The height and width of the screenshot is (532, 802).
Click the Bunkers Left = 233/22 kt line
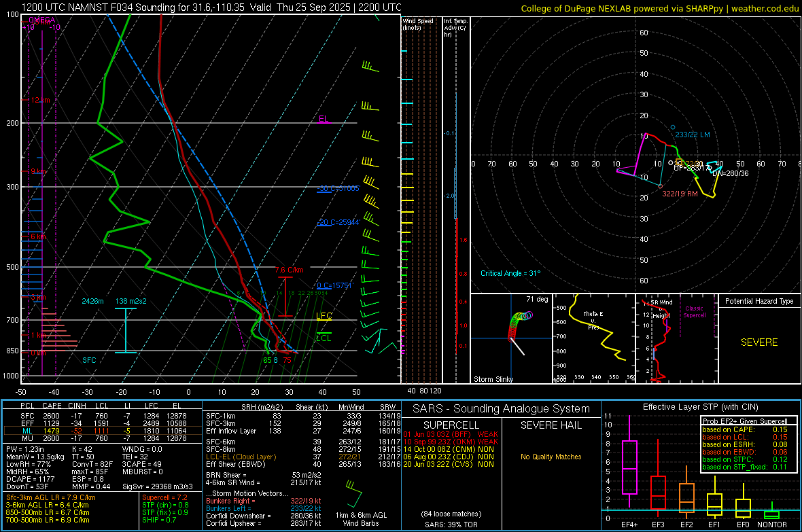263,508
